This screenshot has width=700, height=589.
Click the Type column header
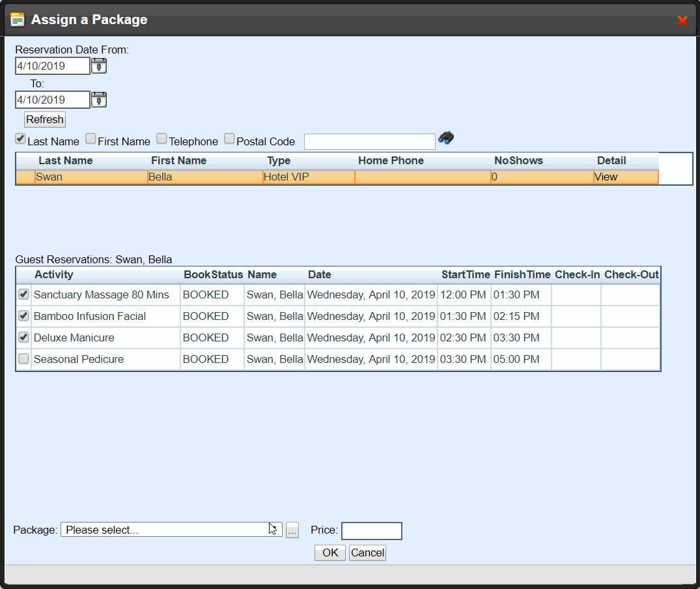coord(279,161)
